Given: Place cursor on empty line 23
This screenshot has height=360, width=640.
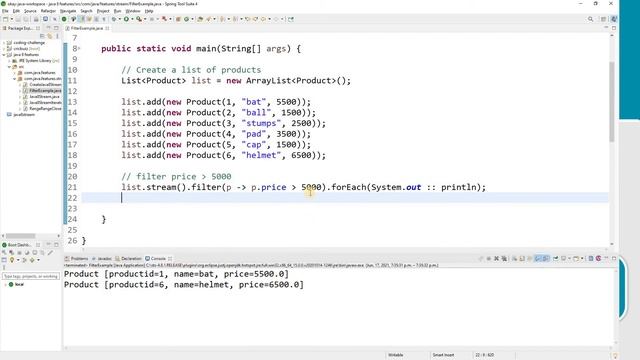Looking at the screenshot, I should [x=345, y=209].
